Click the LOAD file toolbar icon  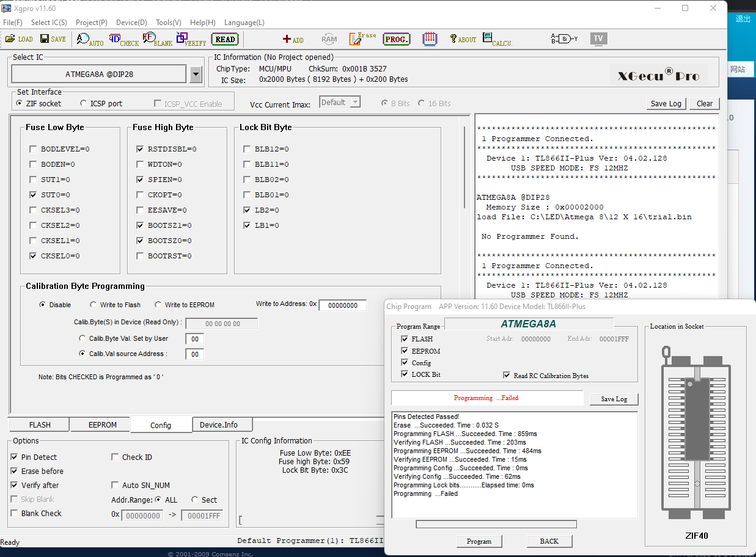pos(19,39)
